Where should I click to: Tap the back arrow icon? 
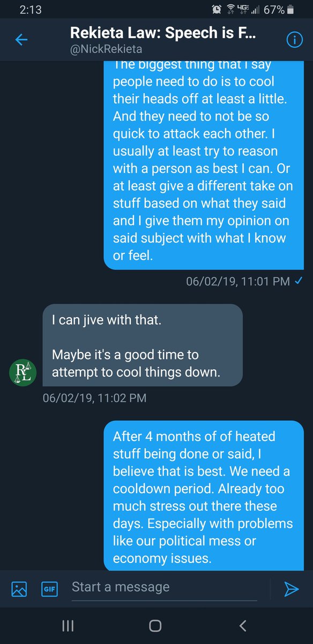click(x=21, y=40)
